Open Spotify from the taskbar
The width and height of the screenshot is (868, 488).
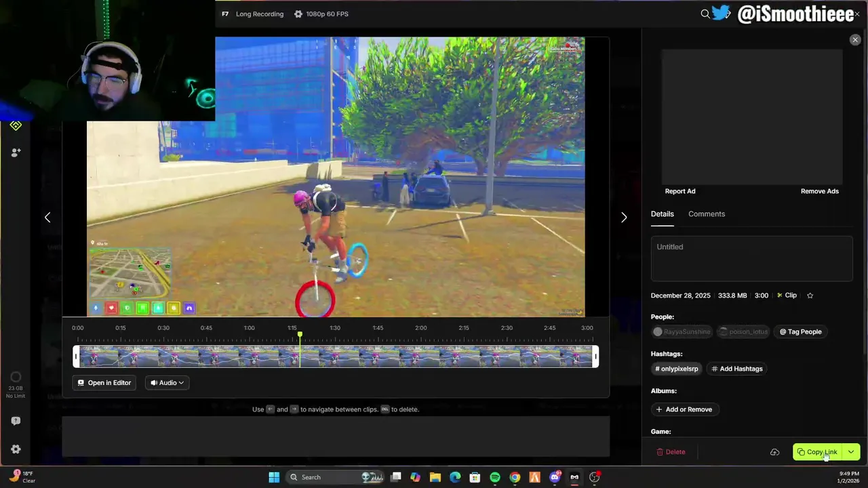coord(495,477)
